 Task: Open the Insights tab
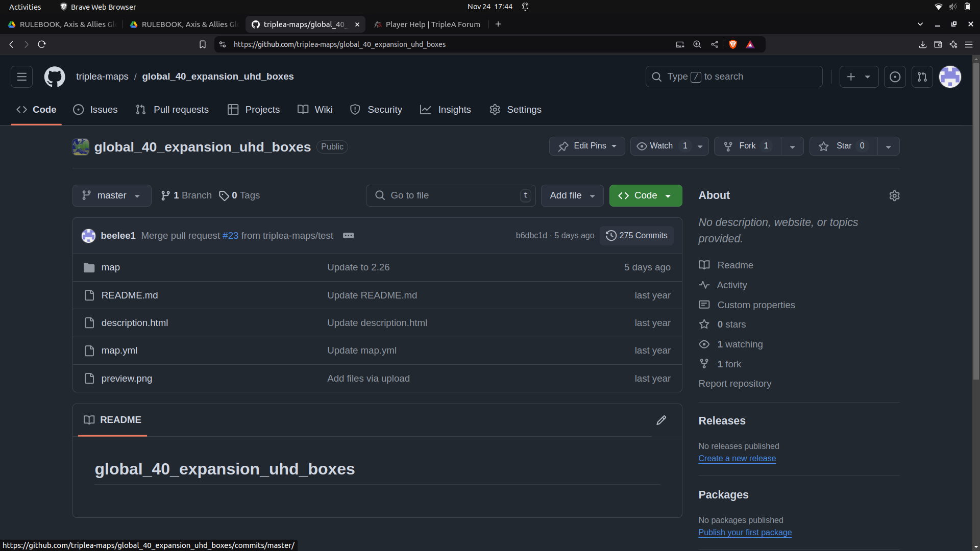coord(446,110)
